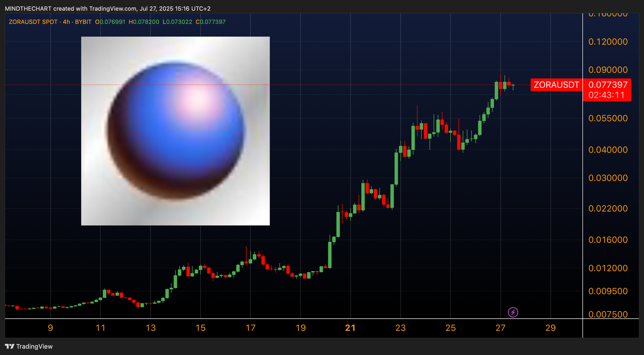This screenshot has width=644, height=355.
Task: Click the 0.120000 price axis label
Action: (608, 42)
